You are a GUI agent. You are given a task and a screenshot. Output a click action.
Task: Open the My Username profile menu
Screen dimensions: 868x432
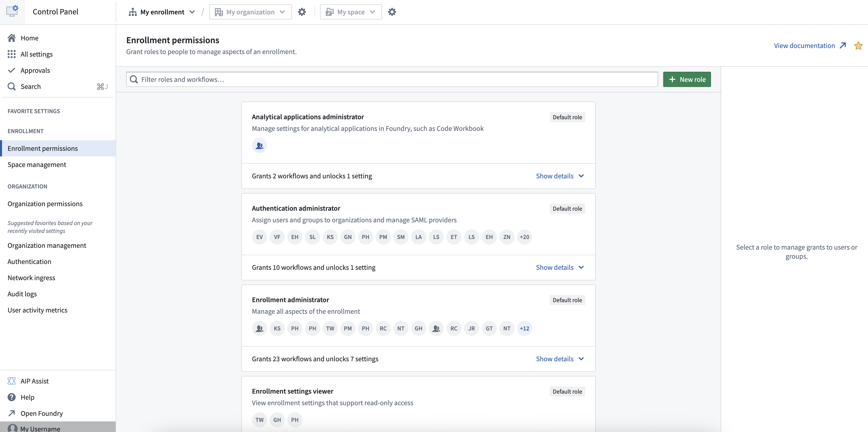(x=58, y=427)
